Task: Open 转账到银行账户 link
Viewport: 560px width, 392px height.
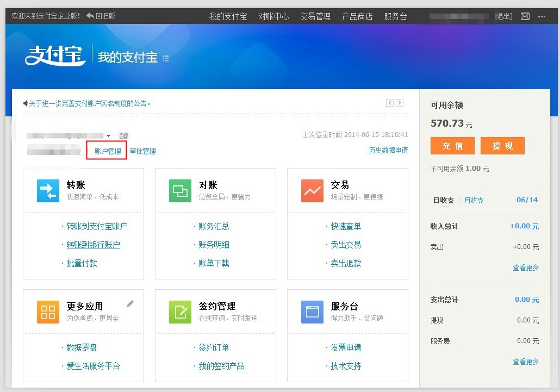Action: [x=93, y=245]
